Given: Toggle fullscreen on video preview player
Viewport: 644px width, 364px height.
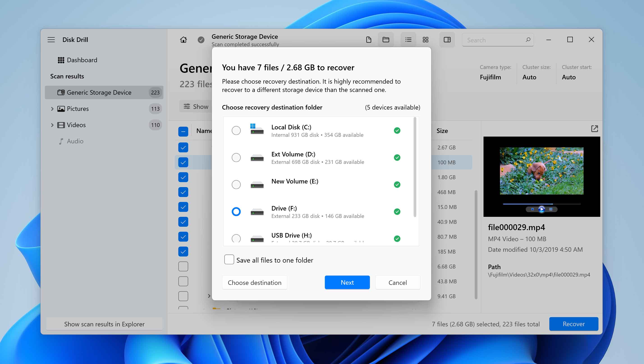Looking at the screenshot, I should [550, 209].
